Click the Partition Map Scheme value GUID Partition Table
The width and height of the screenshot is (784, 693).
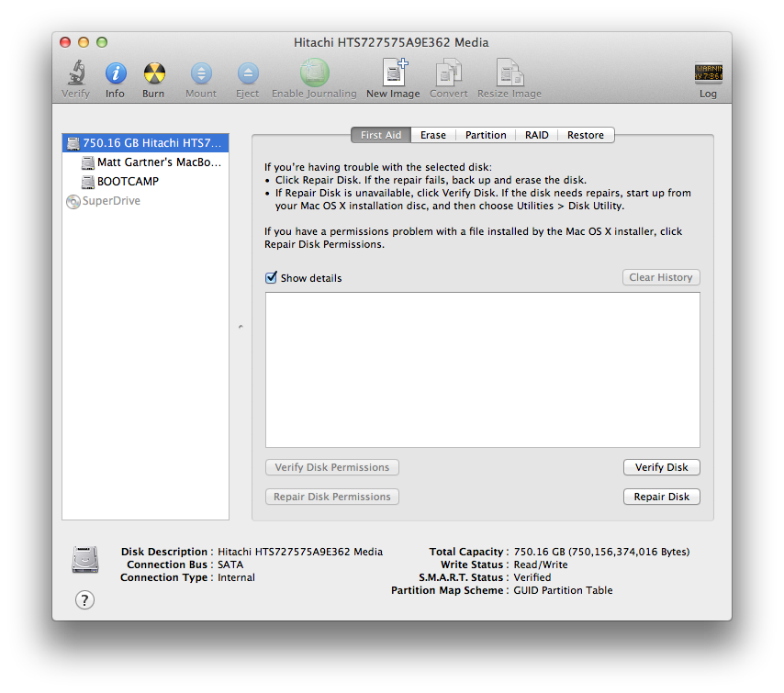563,590
